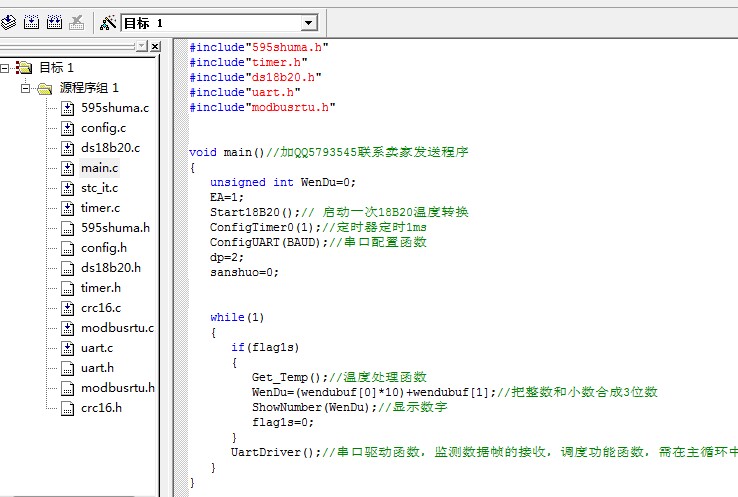Close the project panel with its X button
This screenshot has height=497, width=738.
pos(155,46)
